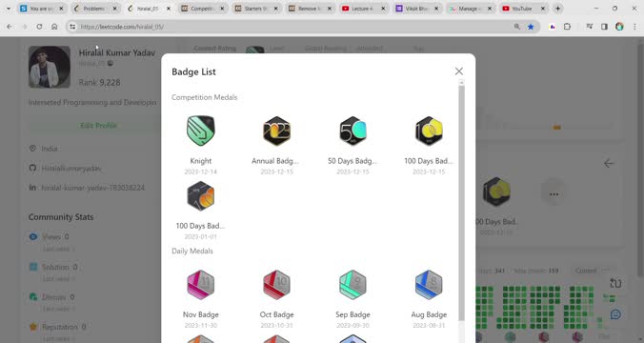Close the Problems tab
The image size is (644, 343).
click(114, 9)
